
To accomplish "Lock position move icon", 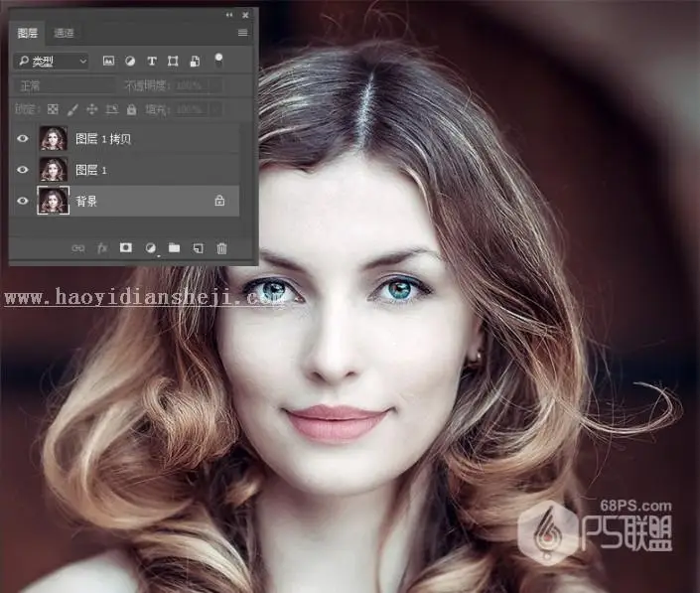I will [x=92, y=109].
